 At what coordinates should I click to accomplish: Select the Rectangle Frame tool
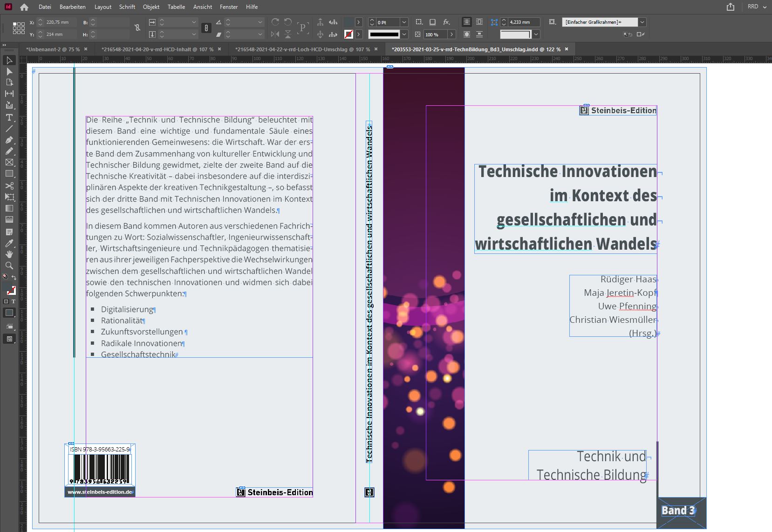tap(9, 162)
